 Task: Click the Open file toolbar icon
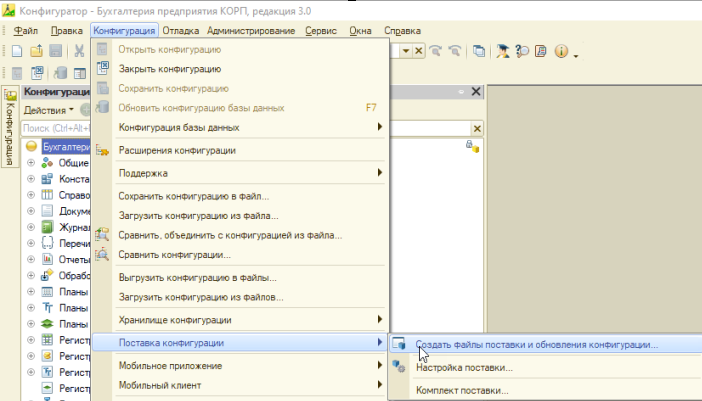pos(36,51)
